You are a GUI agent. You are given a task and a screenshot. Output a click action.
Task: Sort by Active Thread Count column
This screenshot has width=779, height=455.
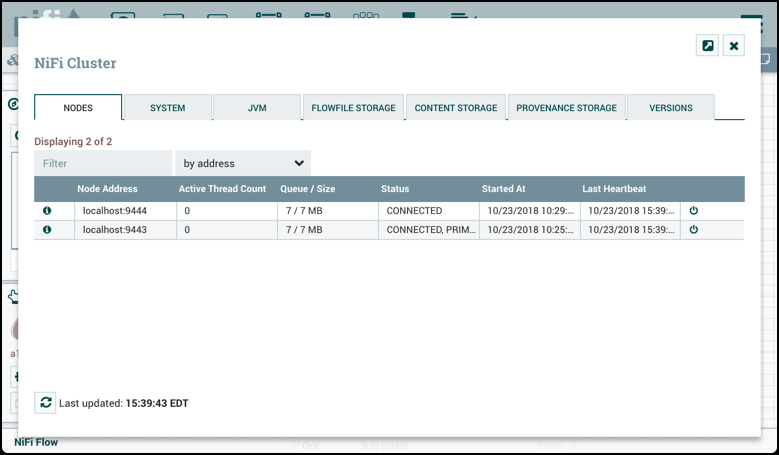point(223,189)
